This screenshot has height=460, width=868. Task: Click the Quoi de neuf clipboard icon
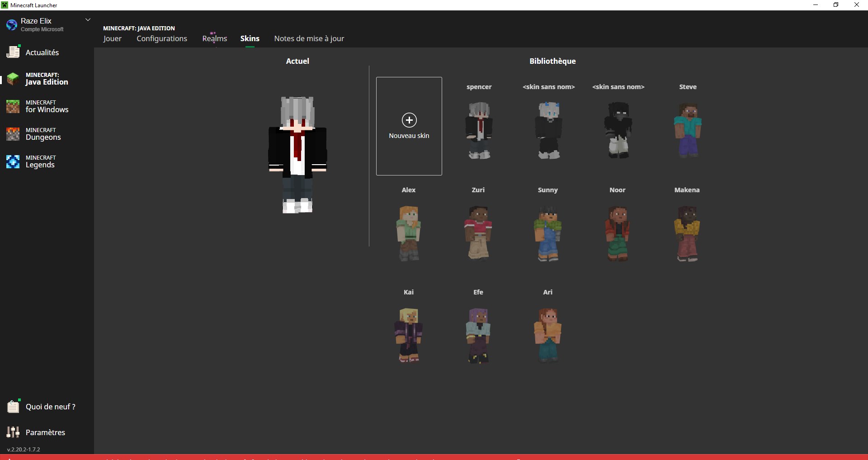click(13, 406)
